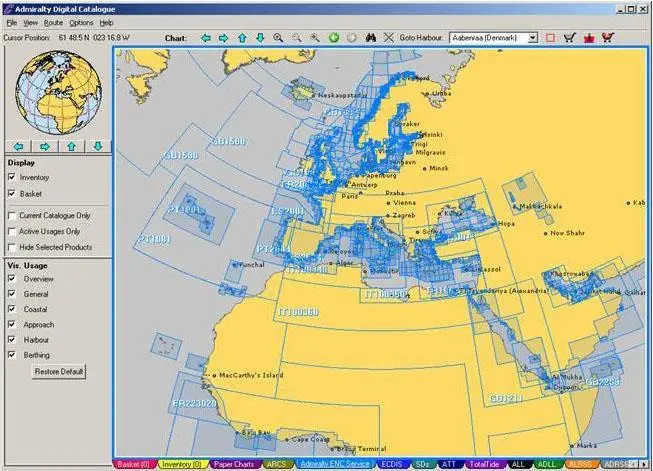Uncheck the Inventory display checkbox
Viewport: 653px width, 471px height.
click(x=12, y=177)
